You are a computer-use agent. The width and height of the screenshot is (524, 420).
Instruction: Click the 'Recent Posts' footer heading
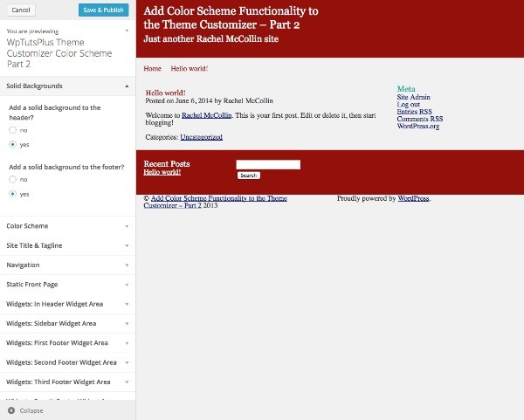(167, 164)
